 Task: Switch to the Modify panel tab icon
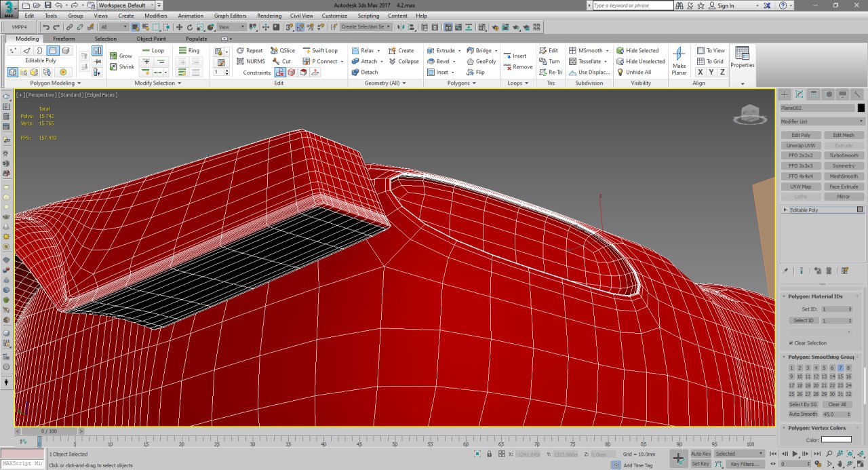point(800,94)
